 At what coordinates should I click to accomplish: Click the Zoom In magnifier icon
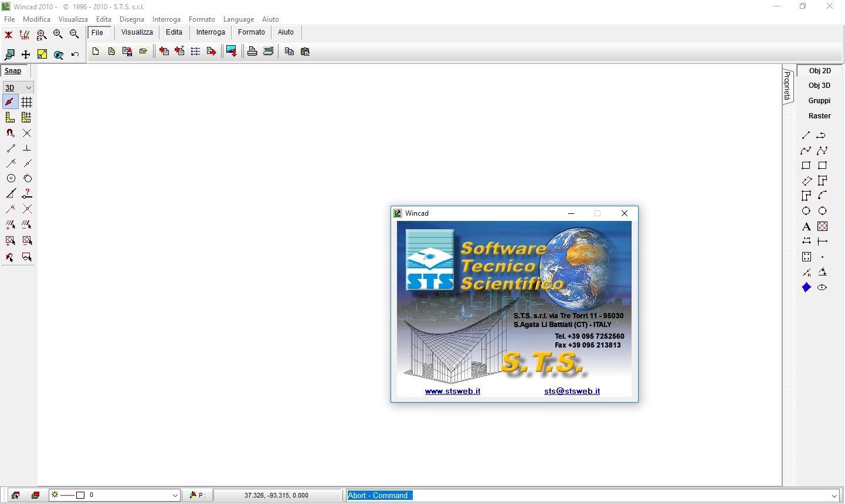[x=57, y=35]
